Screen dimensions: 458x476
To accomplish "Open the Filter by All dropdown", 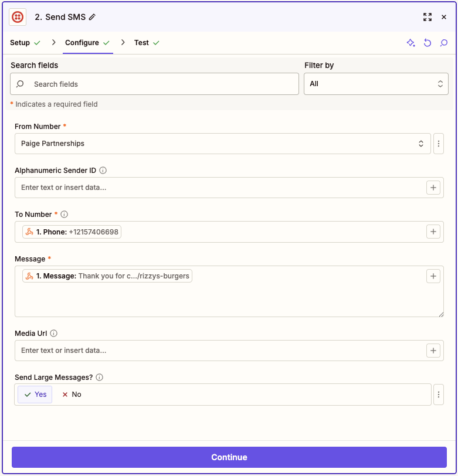I will [376, 84].
